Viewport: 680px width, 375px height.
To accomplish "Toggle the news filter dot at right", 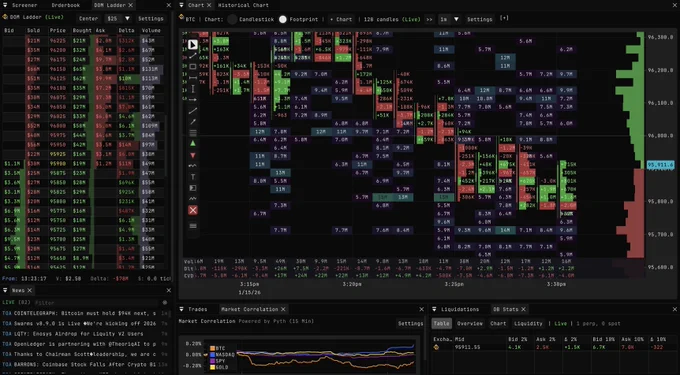I will (x=165, y=302).
